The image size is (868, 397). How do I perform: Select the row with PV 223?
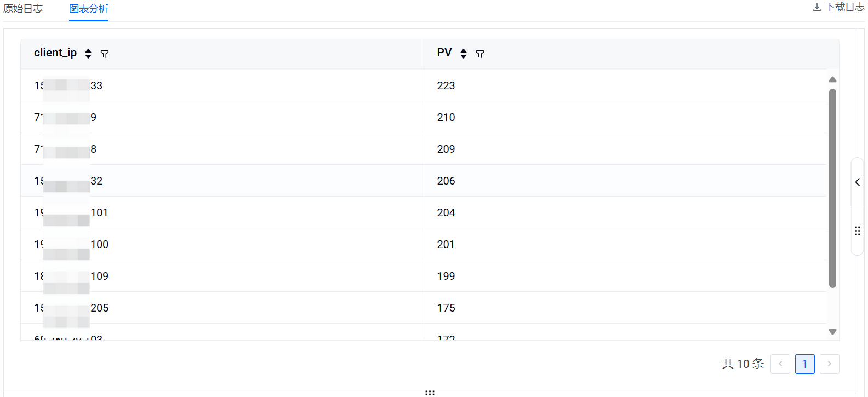coord(446,85)
